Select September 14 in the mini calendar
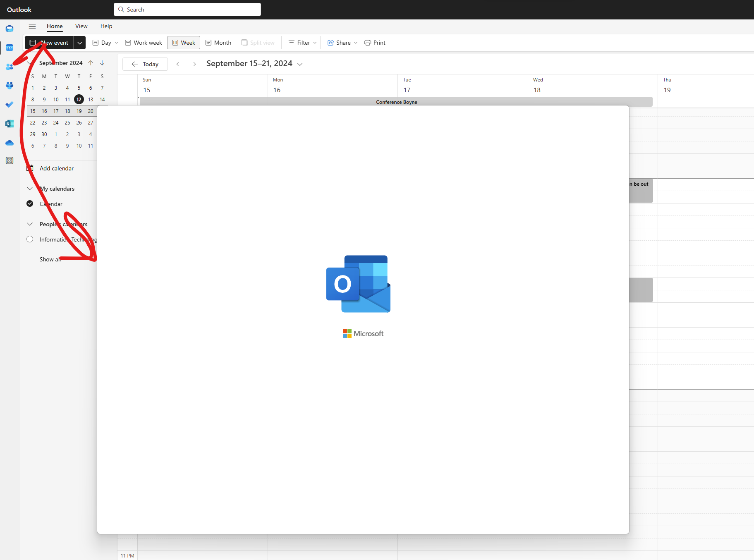 point(102,99)
